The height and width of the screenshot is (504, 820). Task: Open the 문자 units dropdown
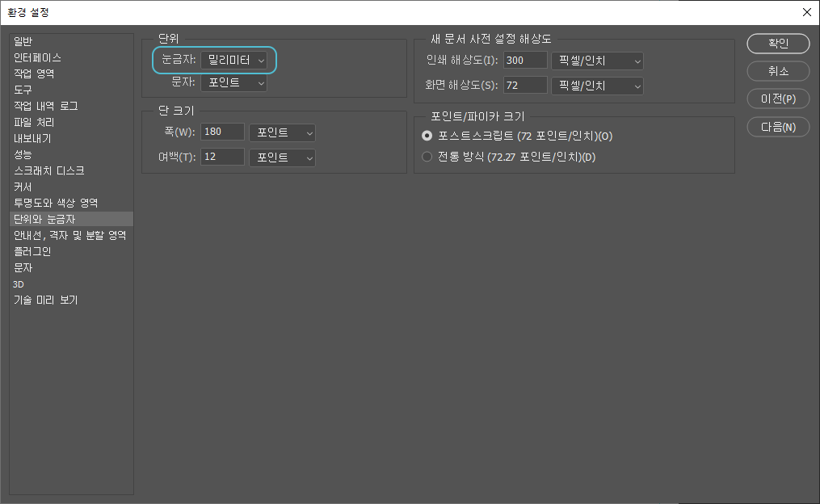[234, 82]
